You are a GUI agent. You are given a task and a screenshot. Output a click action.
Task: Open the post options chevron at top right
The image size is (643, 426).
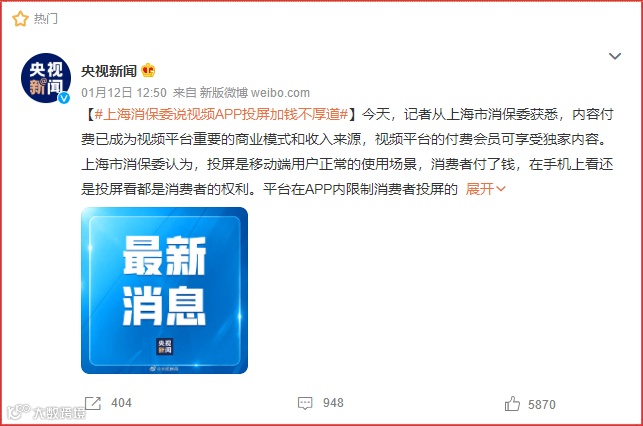click(x=614, y=56)
